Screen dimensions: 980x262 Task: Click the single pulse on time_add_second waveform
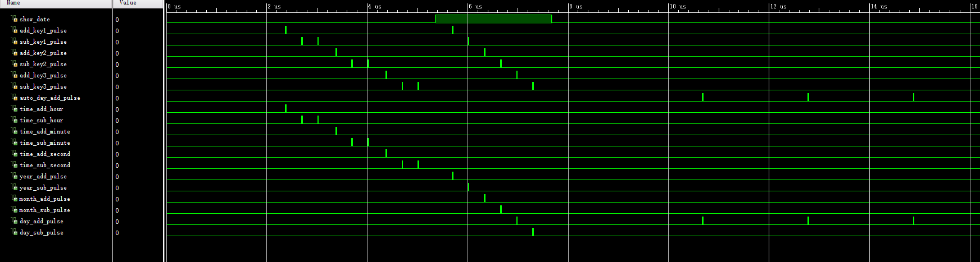pyautogui.click(x=386, y=153)
